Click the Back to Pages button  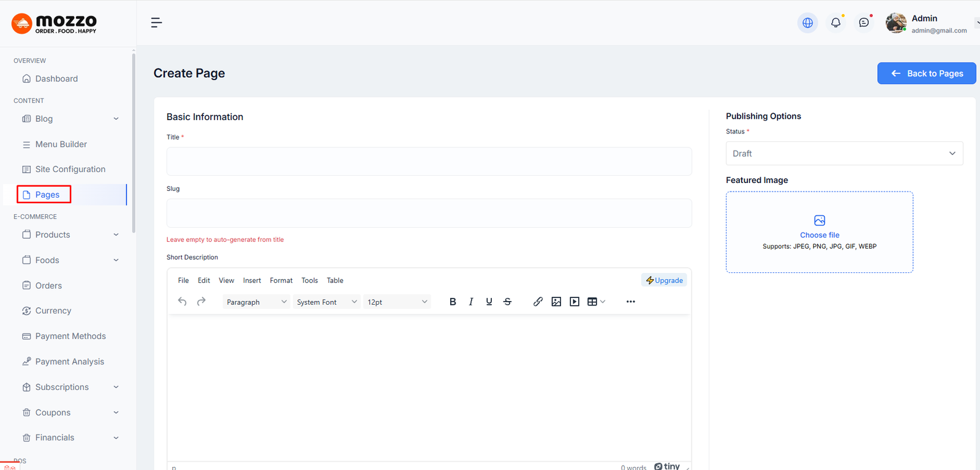(926, 73)
